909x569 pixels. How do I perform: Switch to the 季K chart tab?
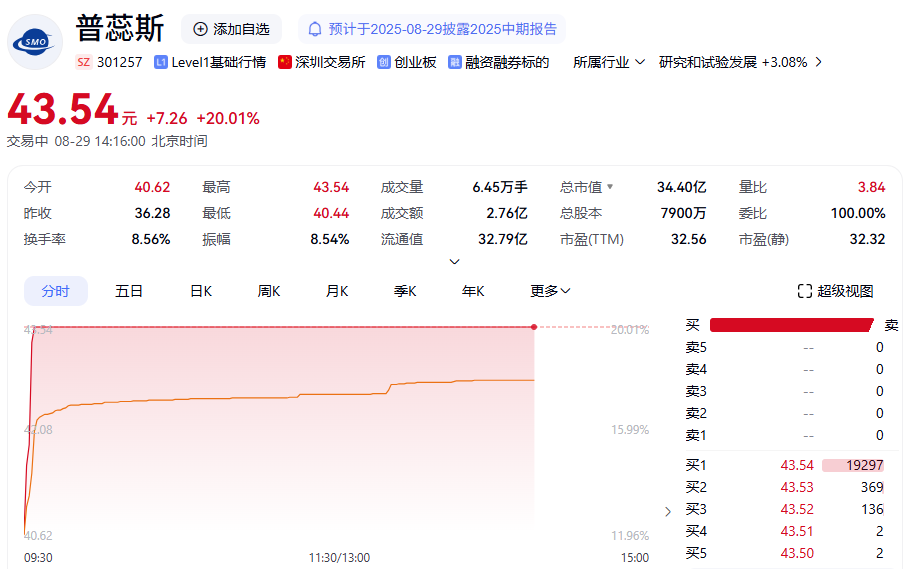coord(405,291)
